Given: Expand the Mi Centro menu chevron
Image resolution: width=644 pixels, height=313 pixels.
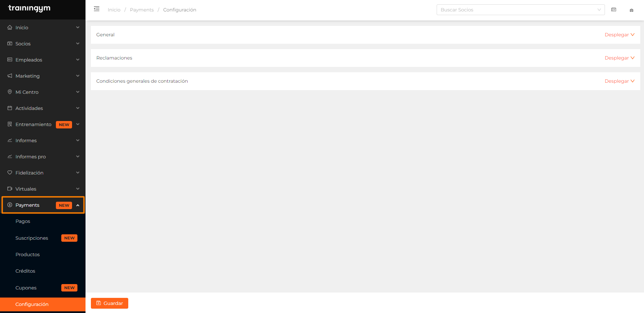Looking at the screenshot, I should pyautogui.click(x=78, y=92).
